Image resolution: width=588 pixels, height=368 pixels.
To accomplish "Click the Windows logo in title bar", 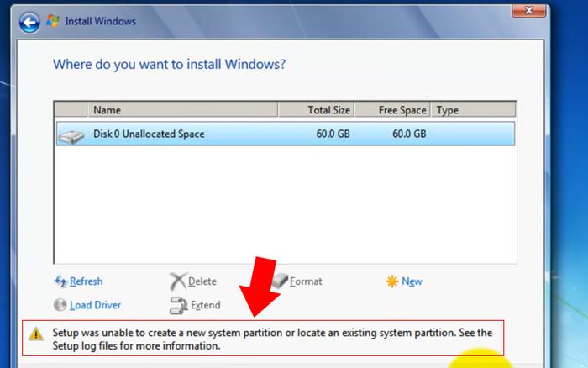I will tap(53, 20).
